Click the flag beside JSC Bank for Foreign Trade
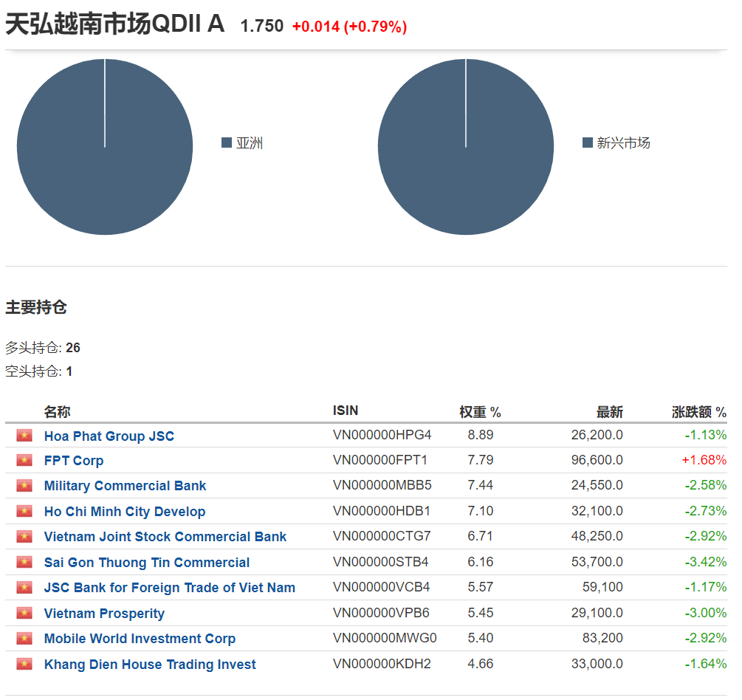Screen dimensions: 742x700 [24, 587]
